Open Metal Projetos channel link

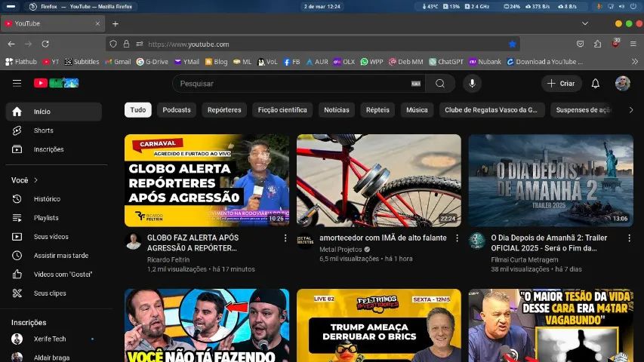340,250
